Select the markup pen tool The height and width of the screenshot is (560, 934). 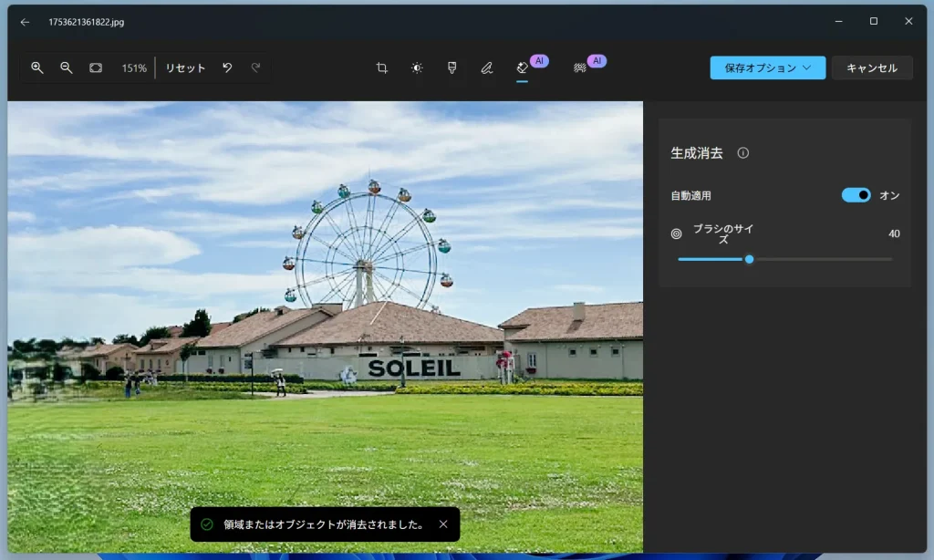(x=487, y=67)
